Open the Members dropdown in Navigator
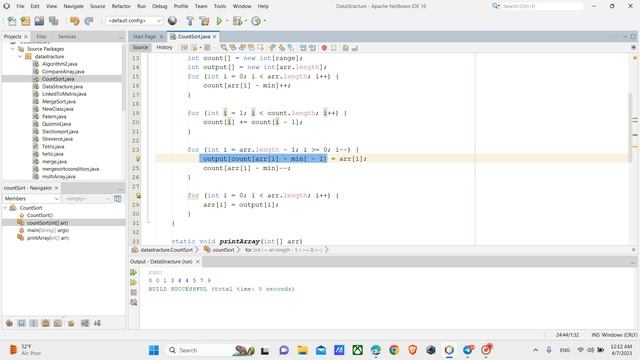The width and height of the screenshot is (640, 360). pos(31,198)
